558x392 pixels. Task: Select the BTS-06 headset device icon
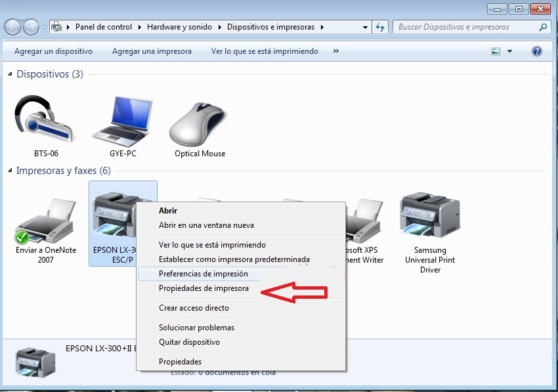(44, 120)
